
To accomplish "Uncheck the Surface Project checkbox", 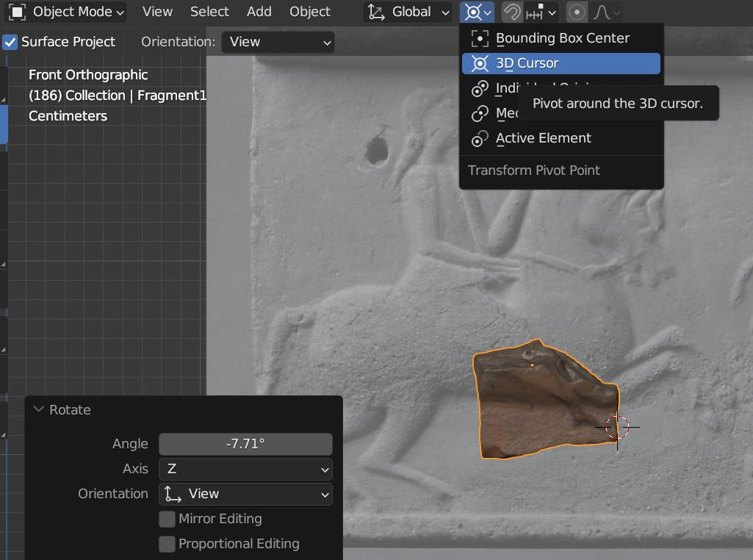I will (x=10, y=42).
